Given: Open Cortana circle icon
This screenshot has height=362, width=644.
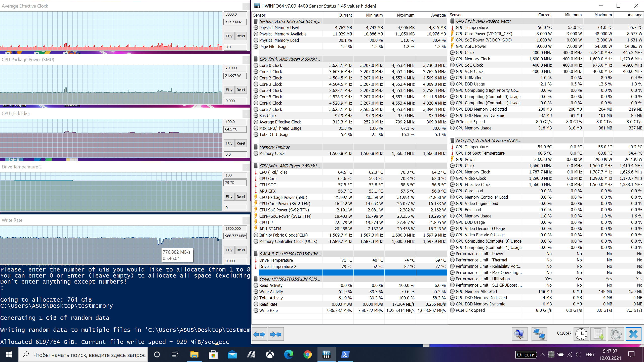Looking at the screenshot, I should (157, 355).
